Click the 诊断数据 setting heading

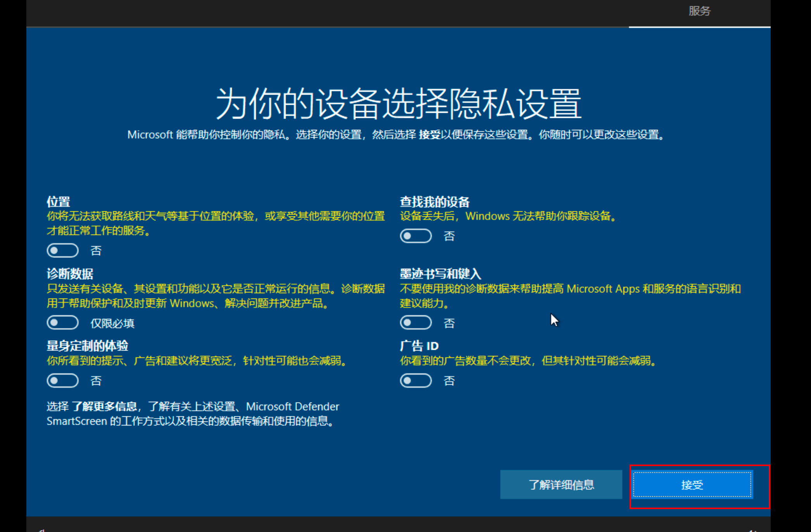pos(70,274)
